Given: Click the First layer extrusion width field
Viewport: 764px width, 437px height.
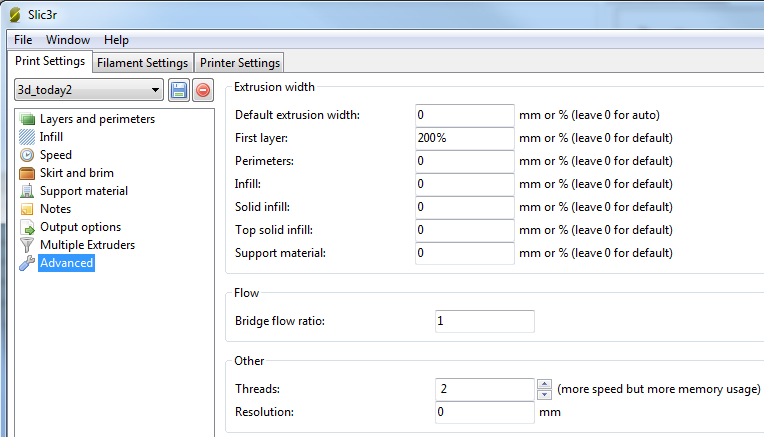Looking at the screenshot, I should tap(464, 138).
